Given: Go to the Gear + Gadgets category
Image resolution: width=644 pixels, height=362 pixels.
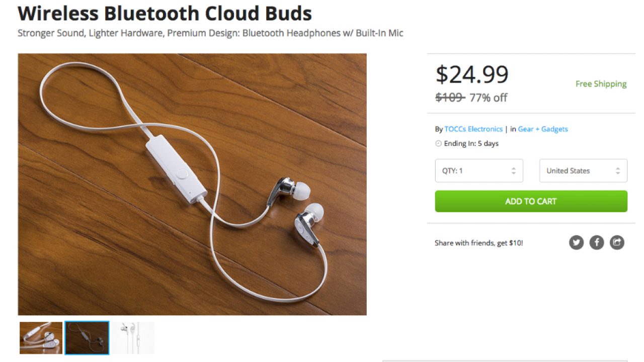Looking at the screenshot, I should (542, 129).
